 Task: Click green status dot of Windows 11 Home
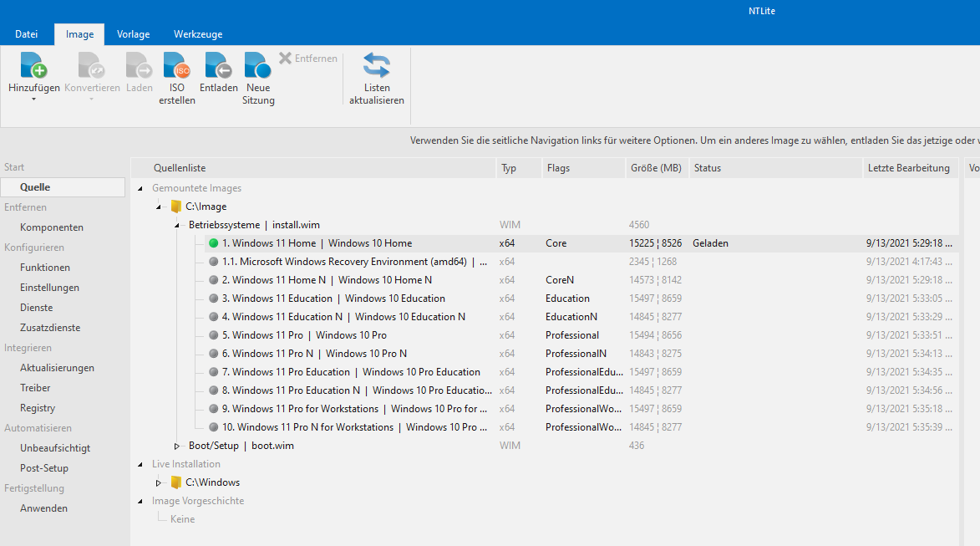[214, 243]
